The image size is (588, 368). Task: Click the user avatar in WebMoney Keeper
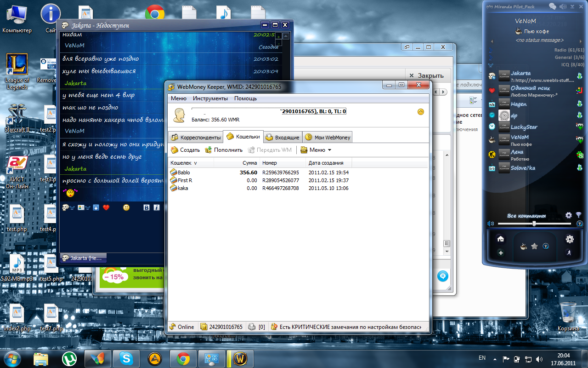[x=179, y=115]
